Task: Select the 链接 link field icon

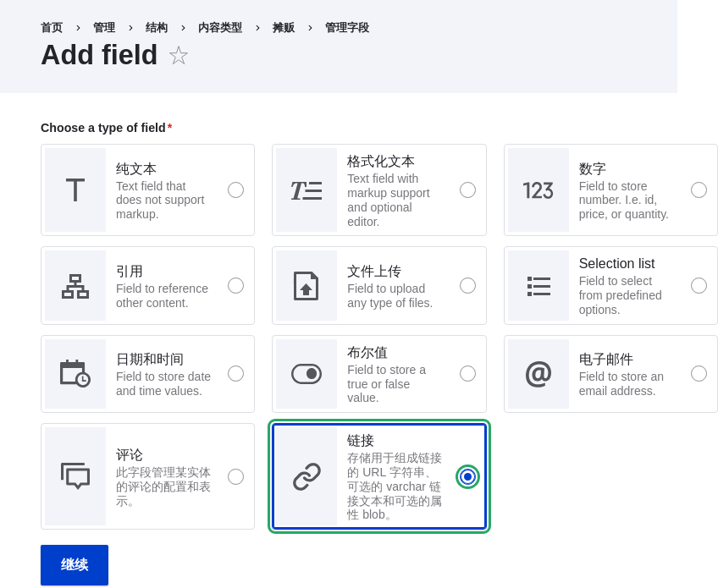Action: click(x=307, y=476)
